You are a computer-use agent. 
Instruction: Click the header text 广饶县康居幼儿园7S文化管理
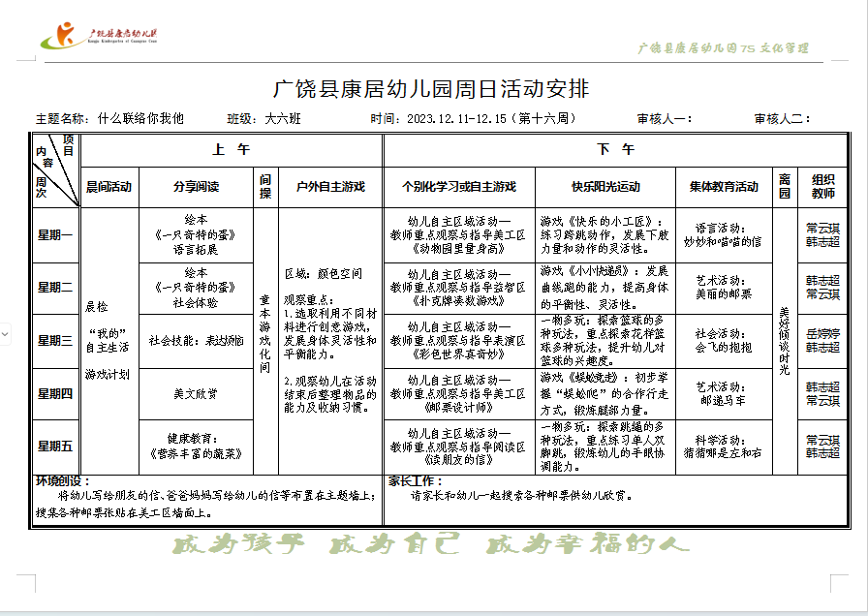click(723, 48)
